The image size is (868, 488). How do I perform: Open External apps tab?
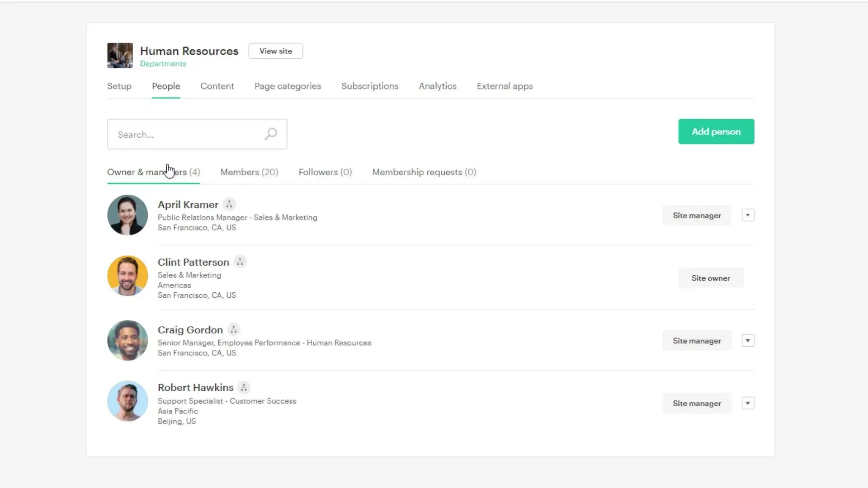point(505,86)
